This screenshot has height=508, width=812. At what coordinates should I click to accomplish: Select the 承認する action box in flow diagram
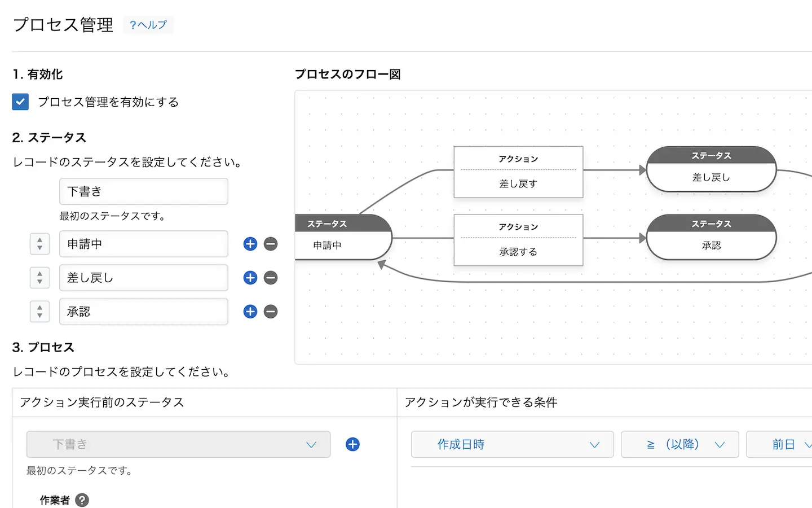tap(518, 240)
